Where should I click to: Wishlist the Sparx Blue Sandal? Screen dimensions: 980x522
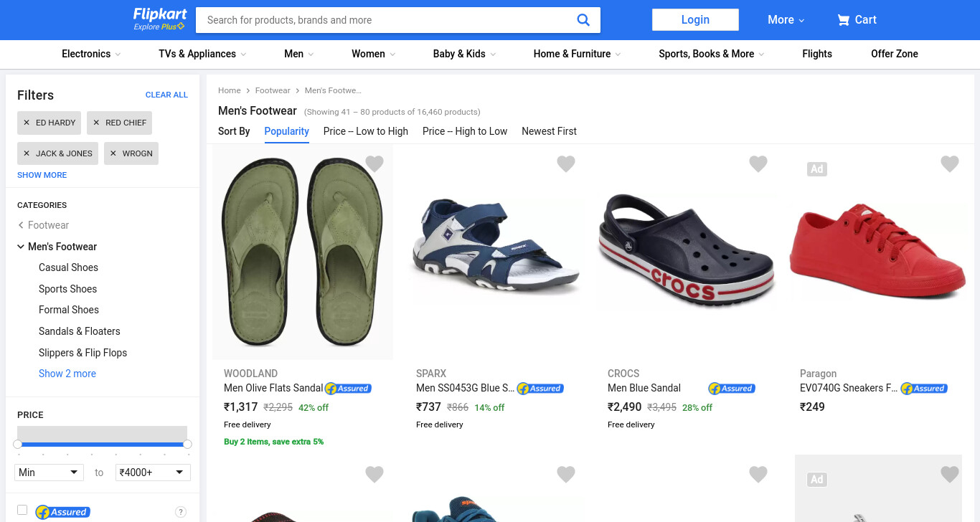[x=566, y=164]
